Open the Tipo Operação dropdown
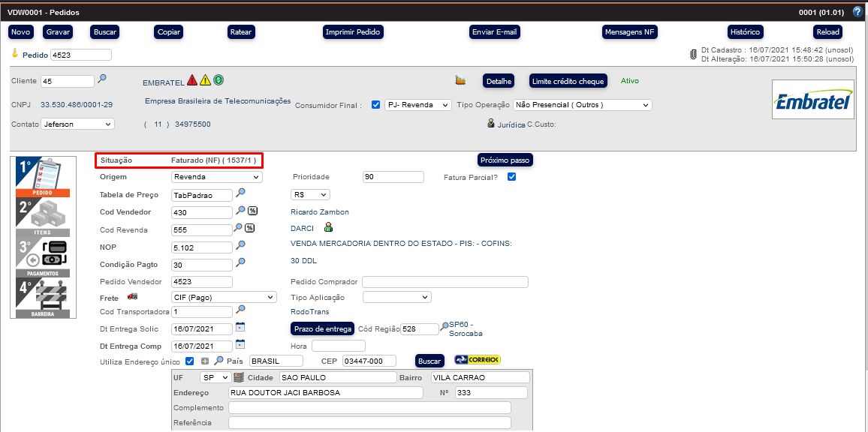The height and width of the screenshot is (432, 868). pos(582,105)
